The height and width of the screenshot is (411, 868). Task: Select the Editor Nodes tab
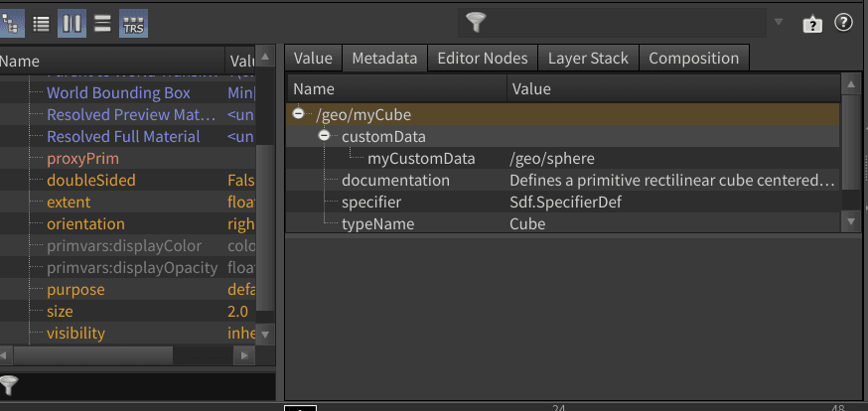click(x=483, y=59)
